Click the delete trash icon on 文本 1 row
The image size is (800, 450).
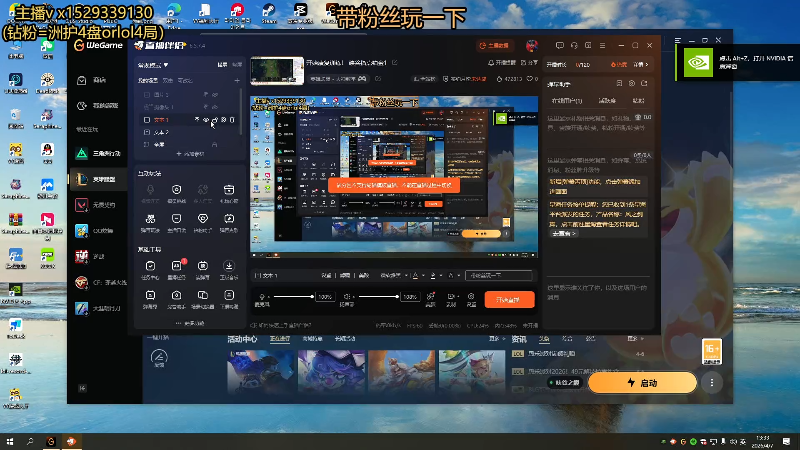[232, 120]
